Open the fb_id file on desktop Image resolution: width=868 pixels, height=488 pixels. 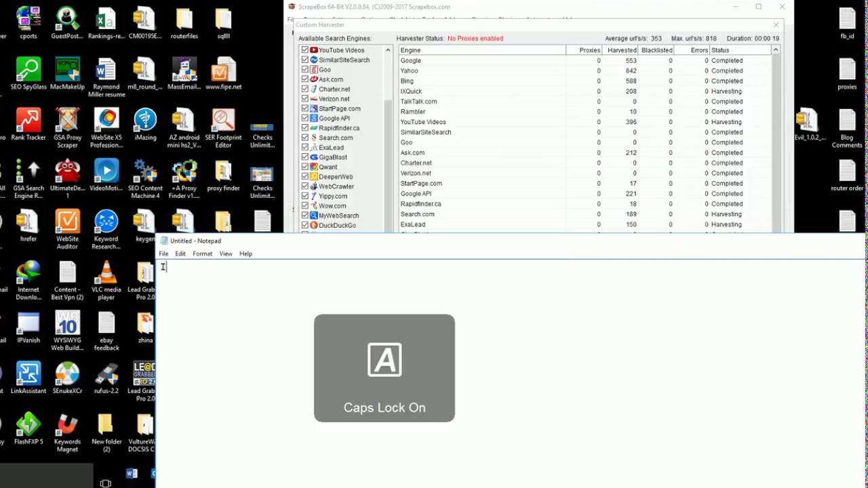847,23
